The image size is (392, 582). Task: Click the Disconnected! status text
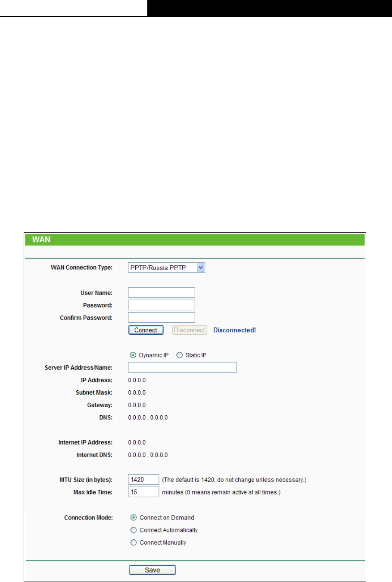click(235, 330)
